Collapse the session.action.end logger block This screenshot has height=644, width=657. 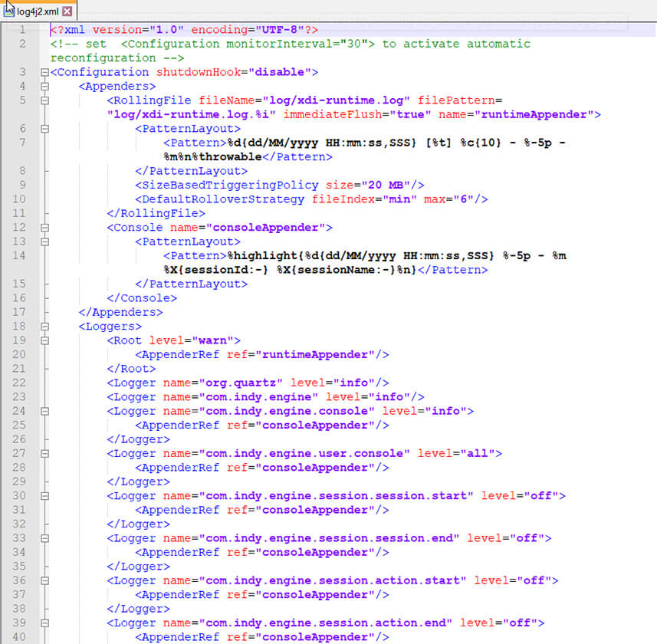(x=44, y=622)
